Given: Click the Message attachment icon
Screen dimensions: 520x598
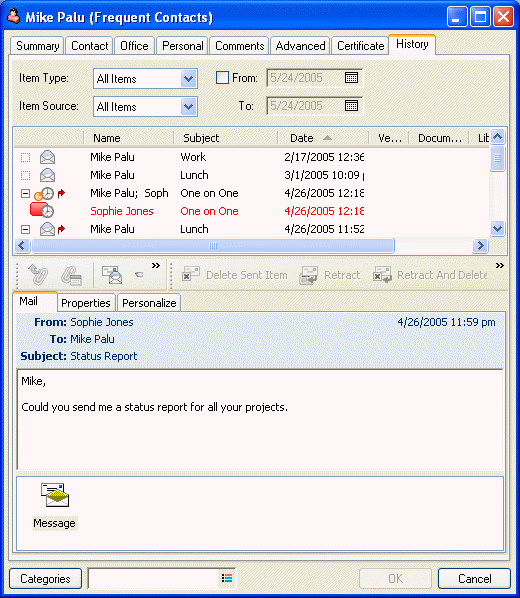Looking at the screenshot, I should tap(55, 506).
